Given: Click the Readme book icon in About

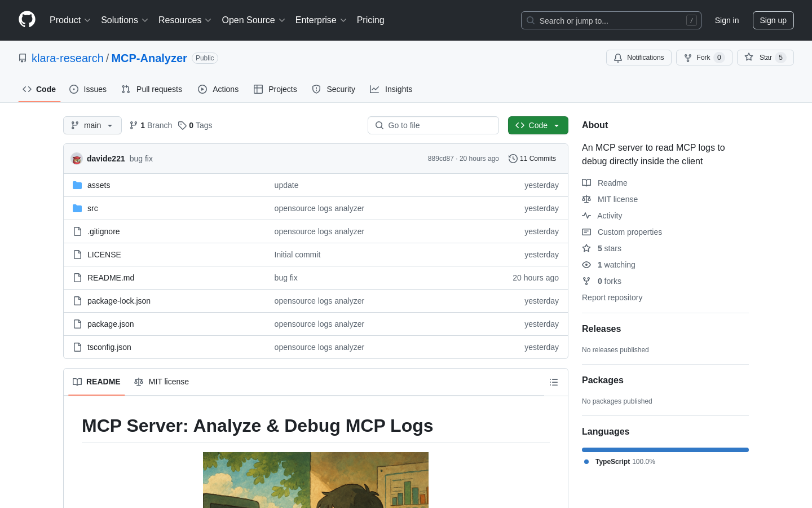Looking at the screenshot, I should [x=586, y=183].
